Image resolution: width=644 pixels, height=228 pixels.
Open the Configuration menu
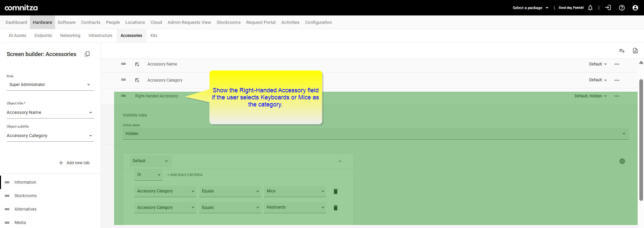(x=318, y=22)
